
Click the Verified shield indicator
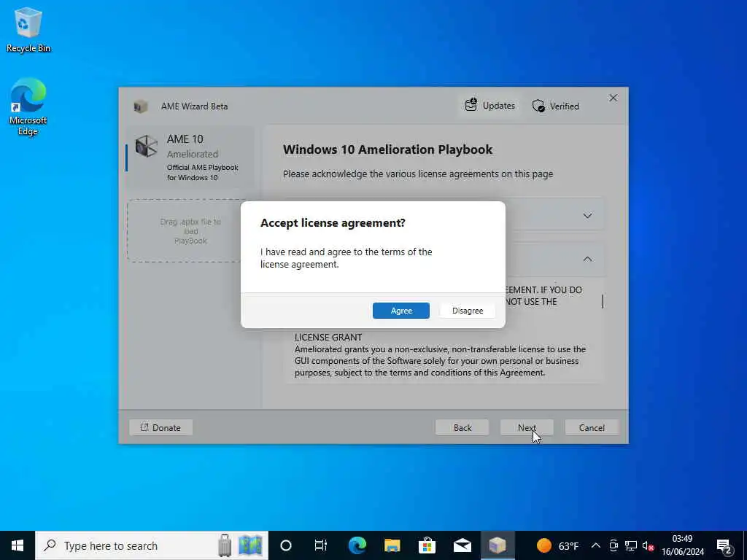pos(556,106)
